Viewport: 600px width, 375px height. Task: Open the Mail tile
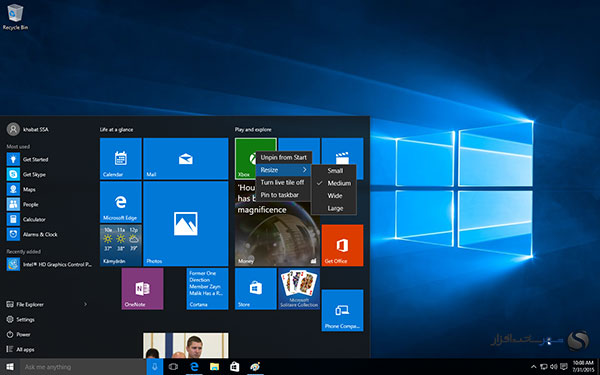186,159
